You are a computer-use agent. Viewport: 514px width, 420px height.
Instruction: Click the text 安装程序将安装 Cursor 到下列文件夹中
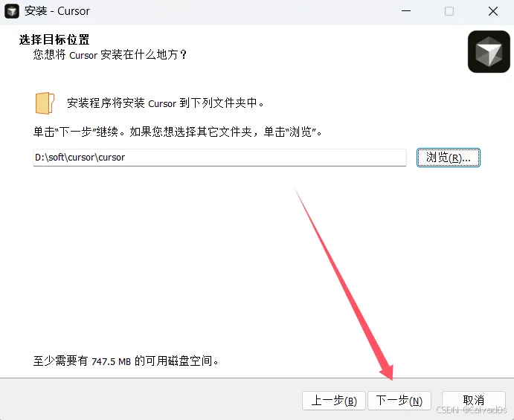166,103
